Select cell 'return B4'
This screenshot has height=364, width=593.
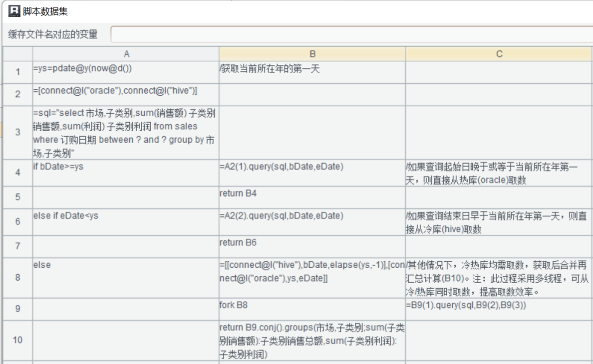(x=312, y=197)
